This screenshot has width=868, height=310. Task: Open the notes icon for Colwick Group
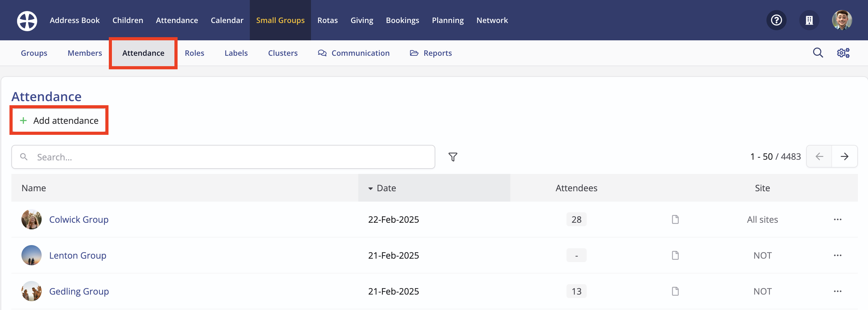click(x=675, y=220)
